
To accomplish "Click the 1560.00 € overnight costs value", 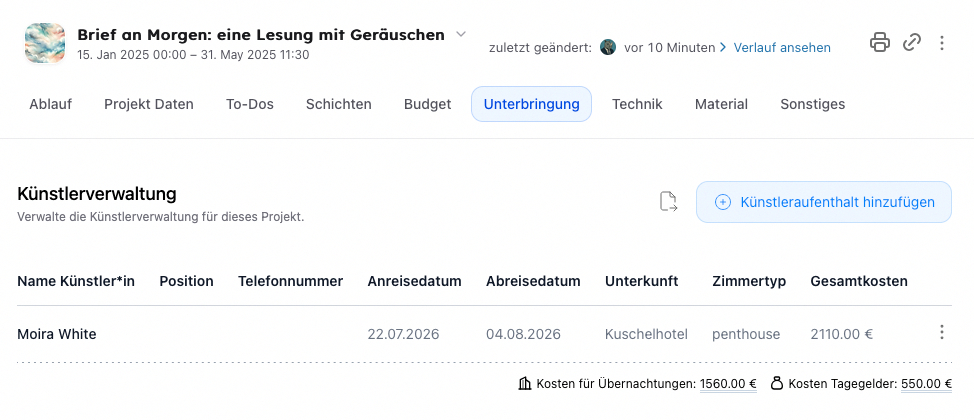I will 728,384.
